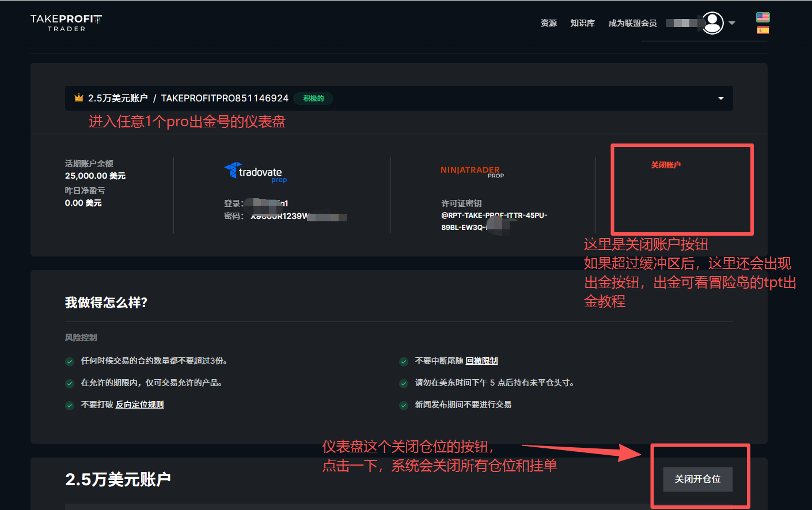This screenshot has width=812, height=510.
Task: Switch language with the Spanish flag
Action: pyautogui.click(x=762, y=30)
